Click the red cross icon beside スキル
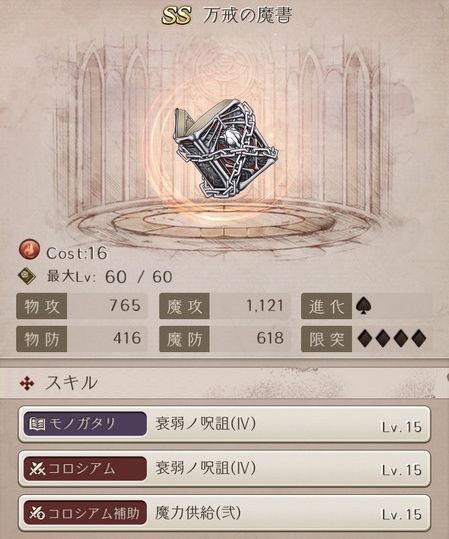This screenshot has width=449, height=539. (x=27, y=384)
